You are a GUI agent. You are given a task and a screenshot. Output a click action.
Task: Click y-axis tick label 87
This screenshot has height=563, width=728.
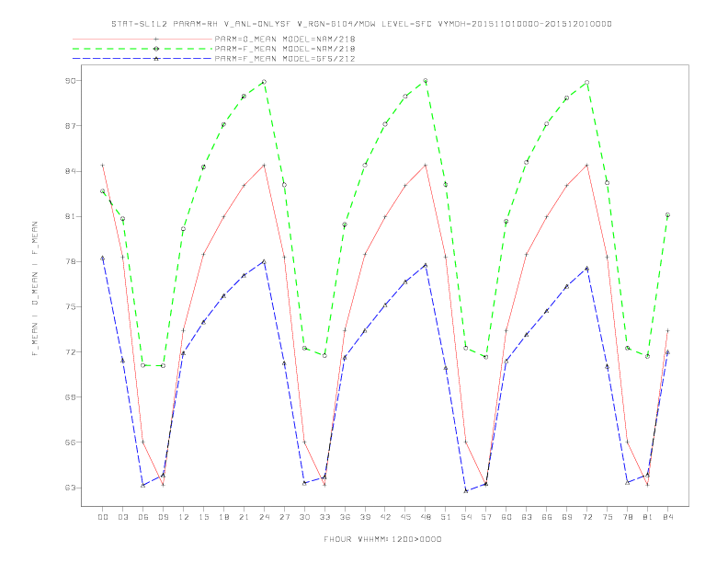(x=70, y=126)
